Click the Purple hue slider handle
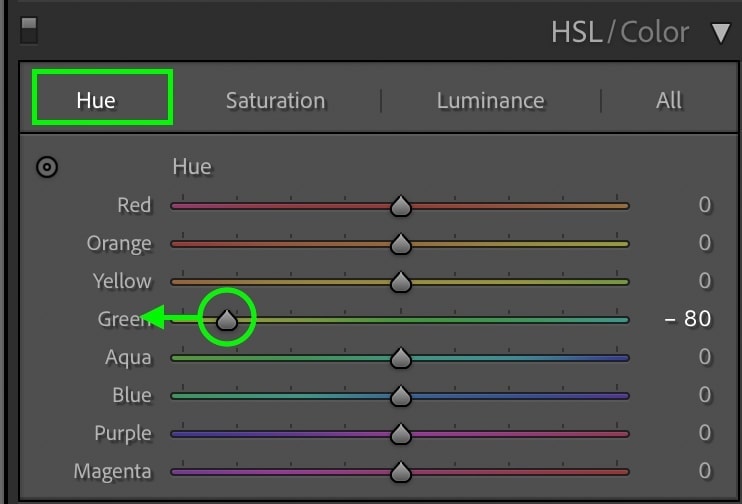 401,434
